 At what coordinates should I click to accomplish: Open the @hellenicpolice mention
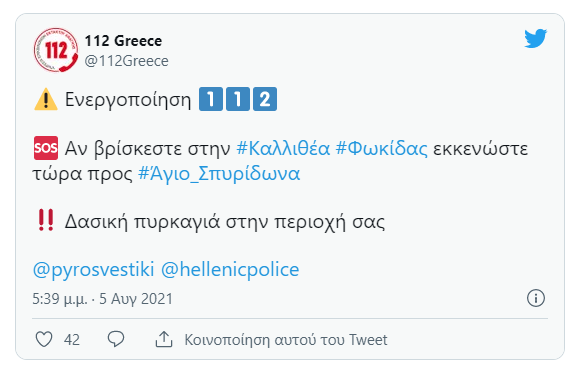click(230, 270)
